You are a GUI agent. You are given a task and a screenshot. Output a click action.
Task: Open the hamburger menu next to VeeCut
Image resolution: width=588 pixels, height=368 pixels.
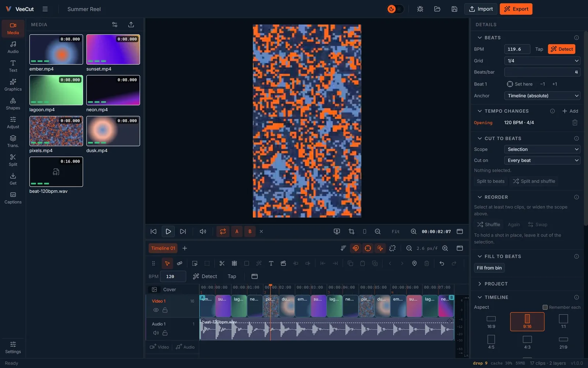[45, 9]
